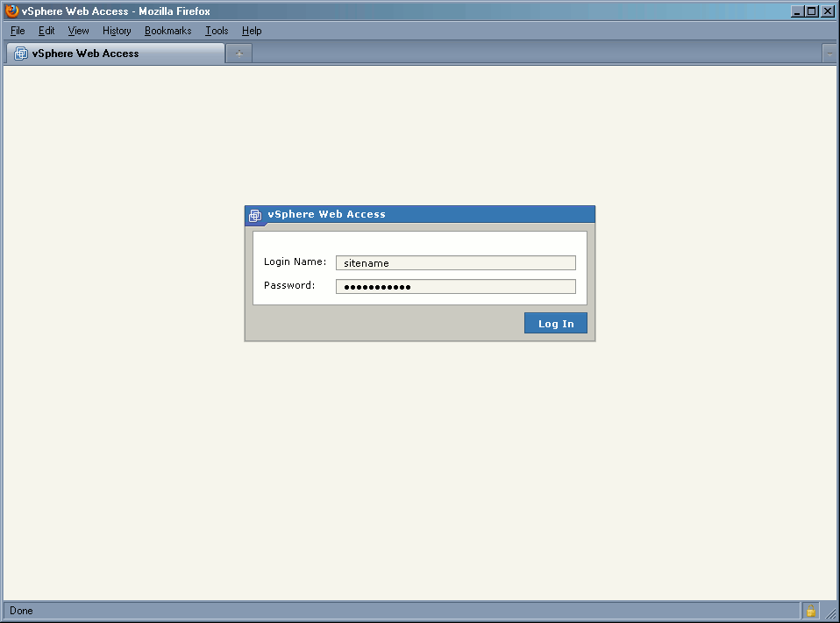Open the File menu
The width and height of the screenshot is (840, 623).
18,31
